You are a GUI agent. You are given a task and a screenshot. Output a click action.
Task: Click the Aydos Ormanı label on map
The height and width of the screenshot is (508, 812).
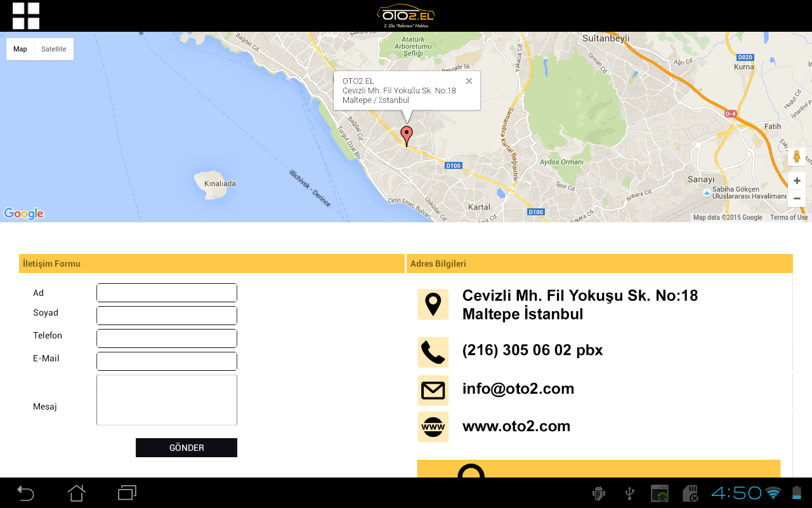click(x=561, y=162)
